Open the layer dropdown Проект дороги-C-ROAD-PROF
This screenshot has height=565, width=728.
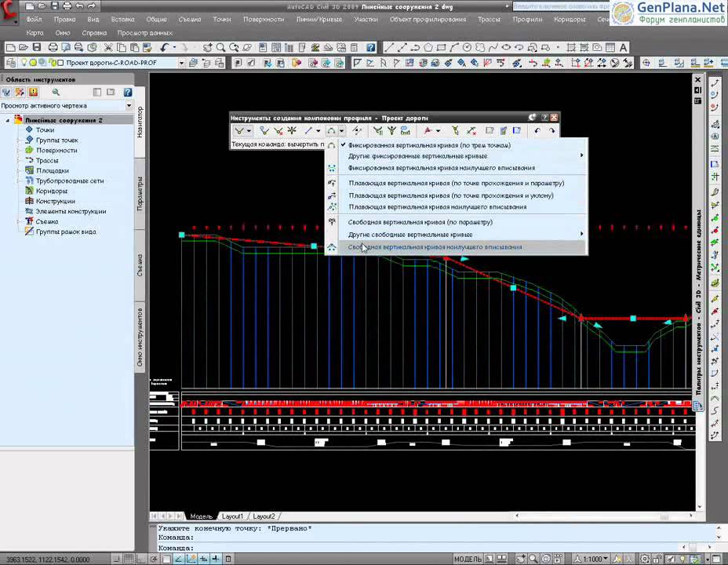(181, 63)
